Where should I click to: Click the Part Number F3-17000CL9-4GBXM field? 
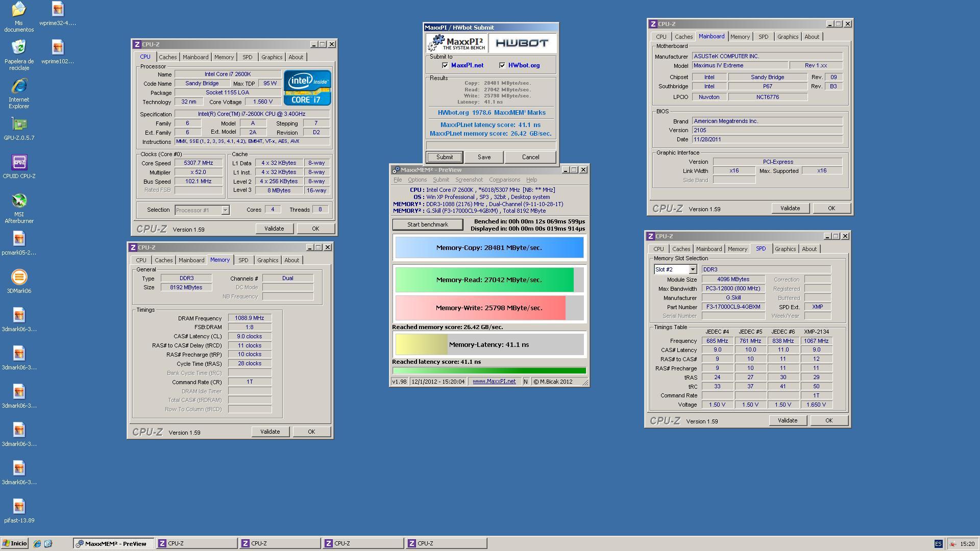tap(733, 307)
